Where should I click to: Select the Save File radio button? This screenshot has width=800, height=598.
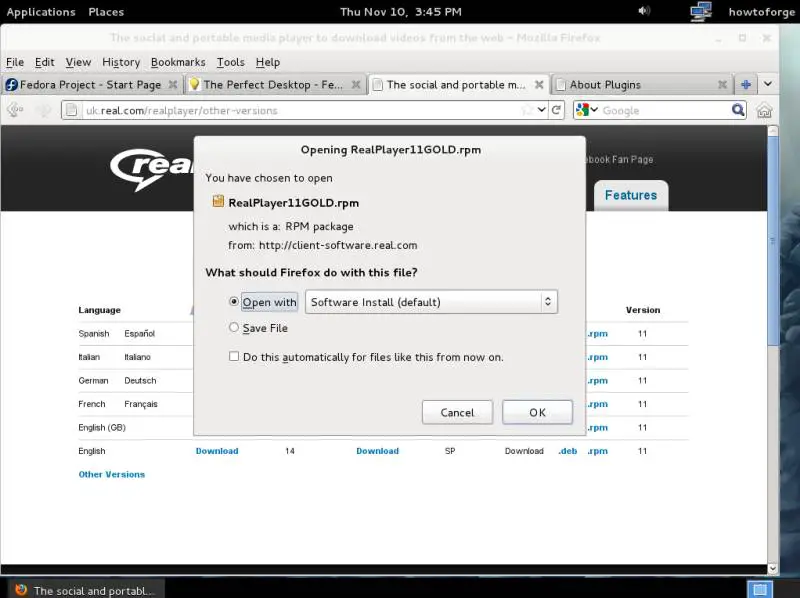234,327
